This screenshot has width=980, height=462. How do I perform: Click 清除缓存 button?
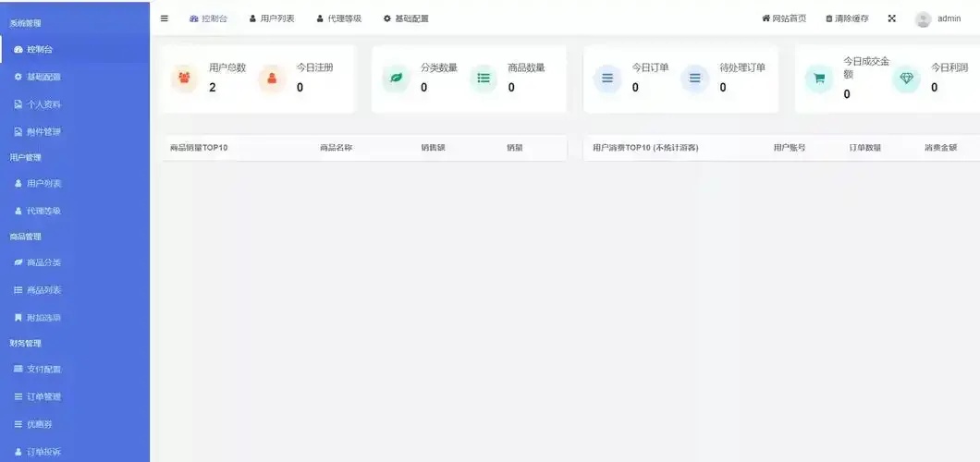point(847,18)
